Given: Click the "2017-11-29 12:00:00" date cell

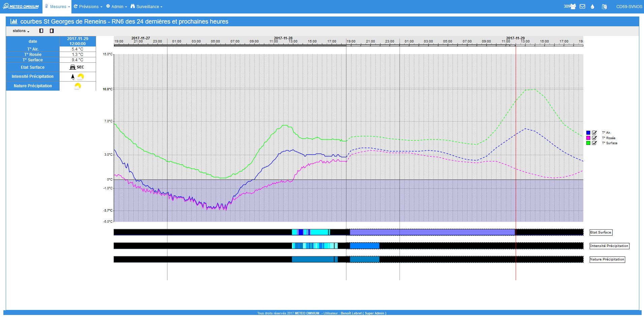Looking at the screenshot, I should [78, 41].
